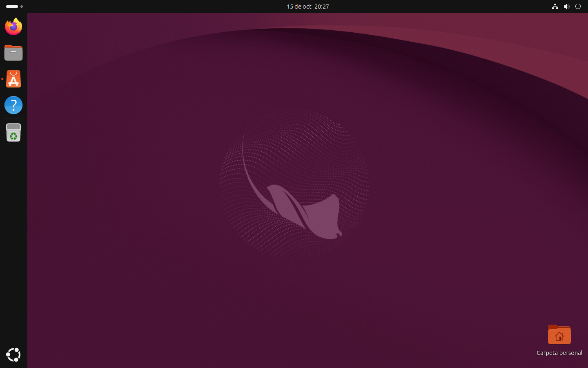Open the Trash from the dock

coord(13,132)
